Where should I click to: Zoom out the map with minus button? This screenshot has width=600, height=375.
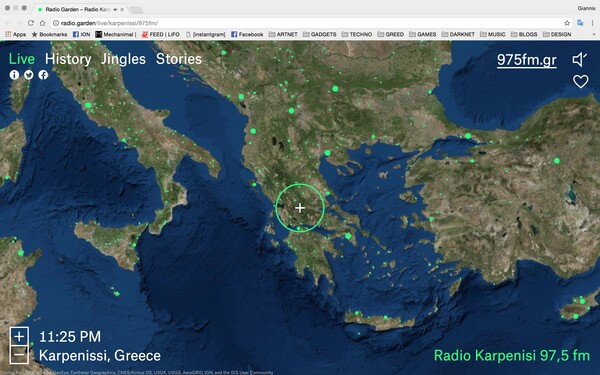19,355
